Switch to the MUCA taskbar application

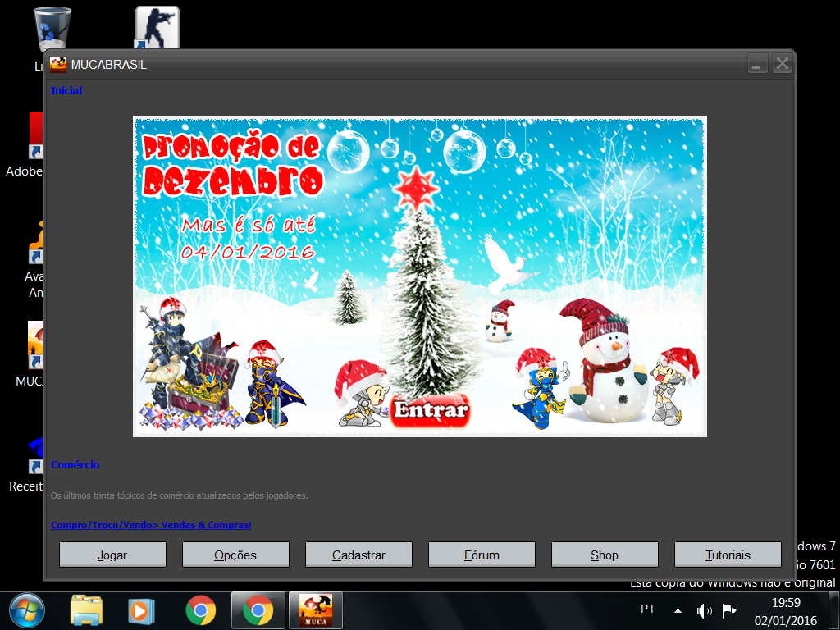click(316, 610)
